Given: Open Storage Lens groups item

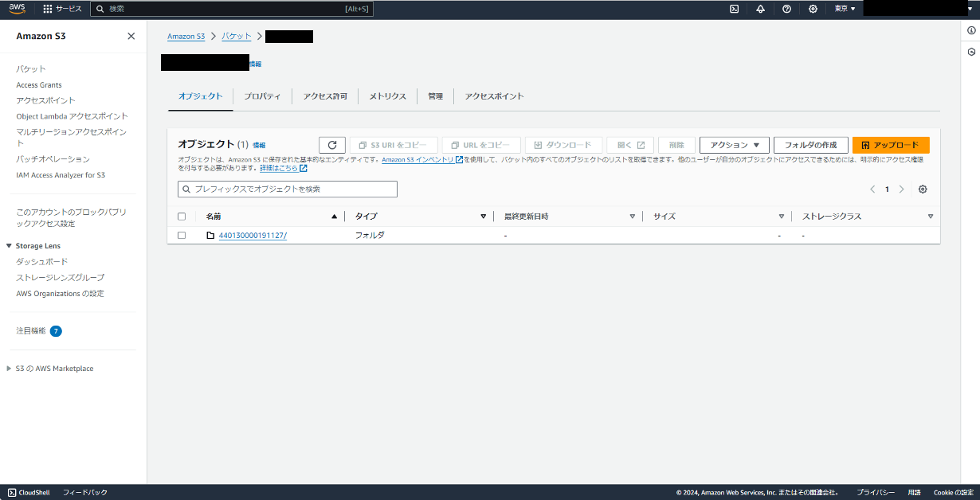Looking at the screenshot, I should (x=60, y=277).
